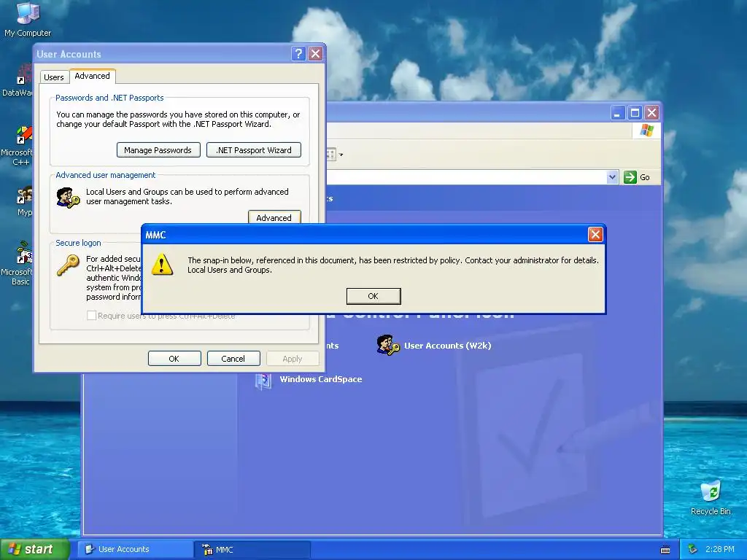Click the Advanced button under user management
Viewport: 747px width, 560px height.
(x=274, y=217)
